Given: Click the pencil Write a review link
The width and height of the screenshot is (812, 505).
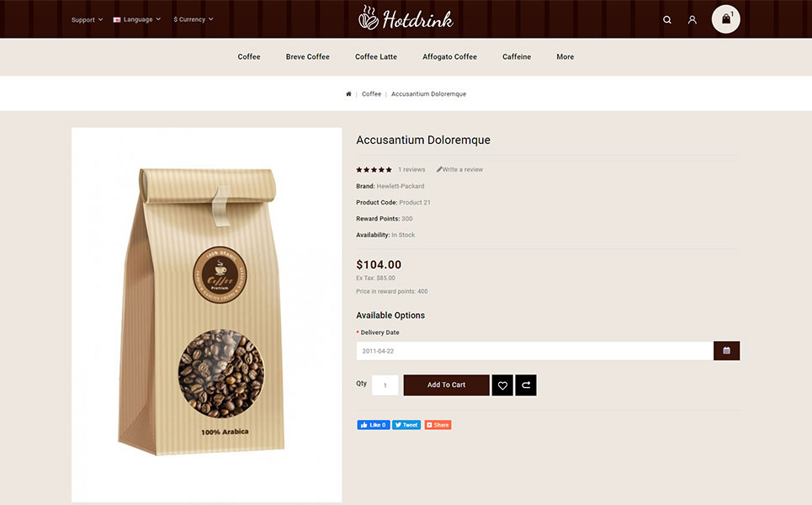Looking at the screenshot, I should point(459,169).
